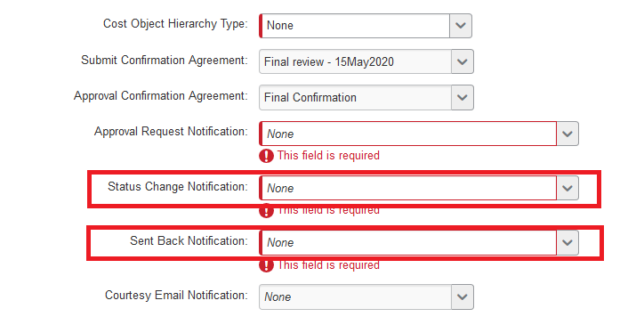Image resolution: width=644 pixels, height=333 pixels.
Task: Focus the Approval Request Notification text box
Action: click(x=408, y=134)
